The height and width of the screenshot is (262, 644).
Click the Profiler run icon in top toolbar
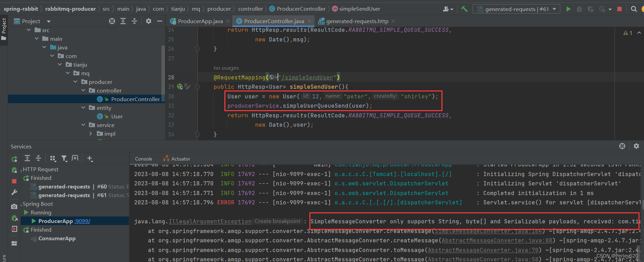click(602, 9)
